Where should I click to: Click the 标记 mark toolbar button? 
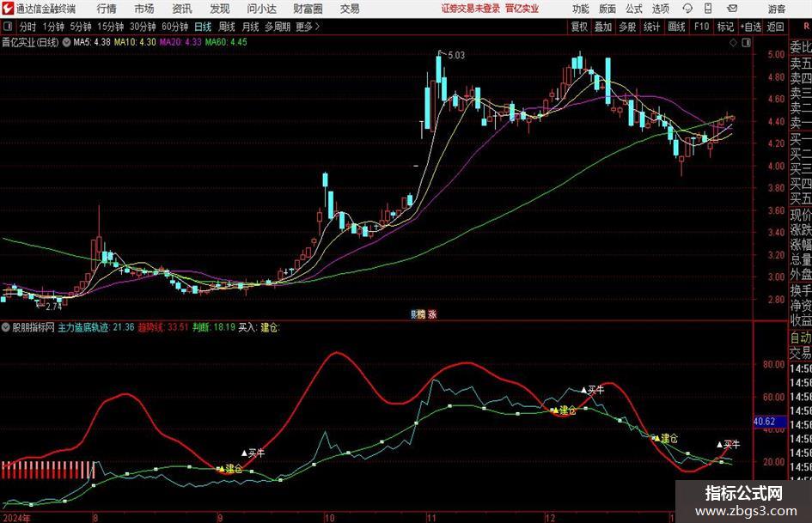coord(725,27)
